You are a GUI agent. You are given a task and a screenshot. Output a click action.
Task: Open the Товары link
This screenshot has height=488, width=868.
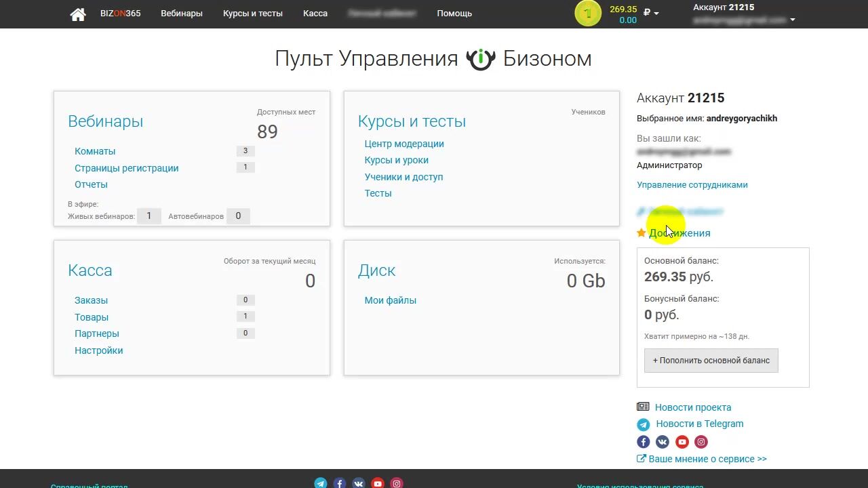[92, 317]
